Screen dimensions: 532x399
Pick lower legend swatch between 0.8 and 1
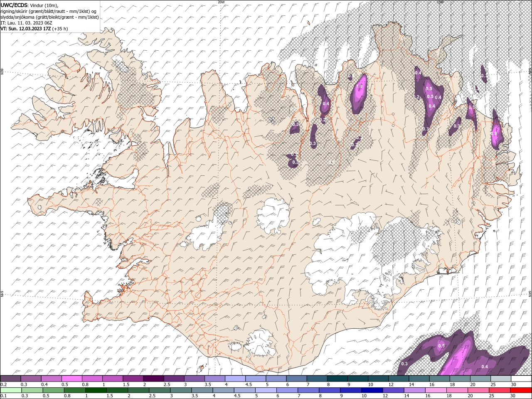pyautogui.click(x=74, y=390)
